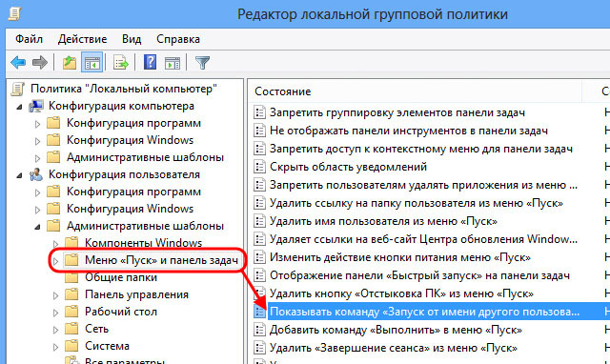Viewport: 610px width, 364px height.
Task: Click policy icon beside Изменить действие кнопки питания
Action: click(259, 257)
